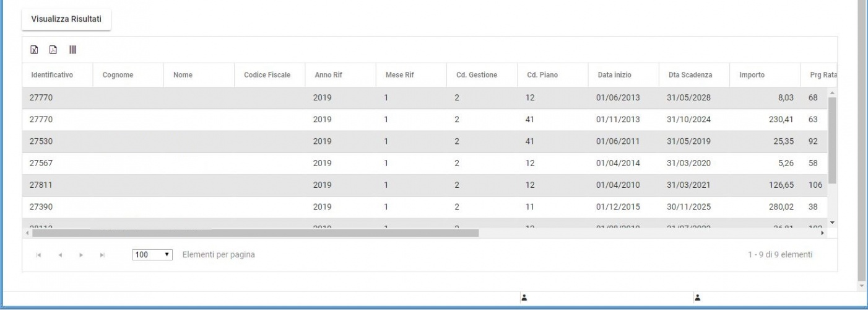This screenshot has height=310, width=868.
Task: Export the grid to Excel
Action: 35,50
